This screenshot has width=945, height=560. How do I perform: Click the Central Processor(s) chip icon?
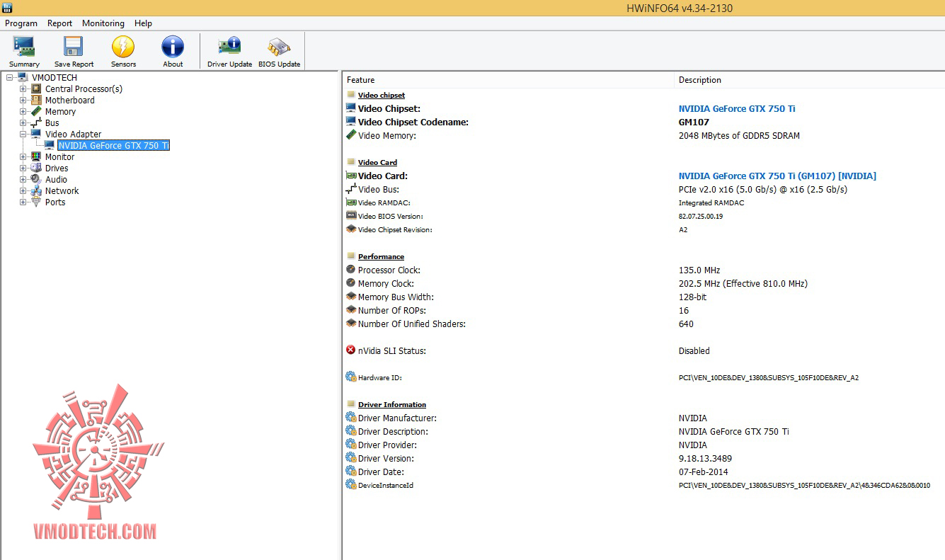(x=37, y=88)
